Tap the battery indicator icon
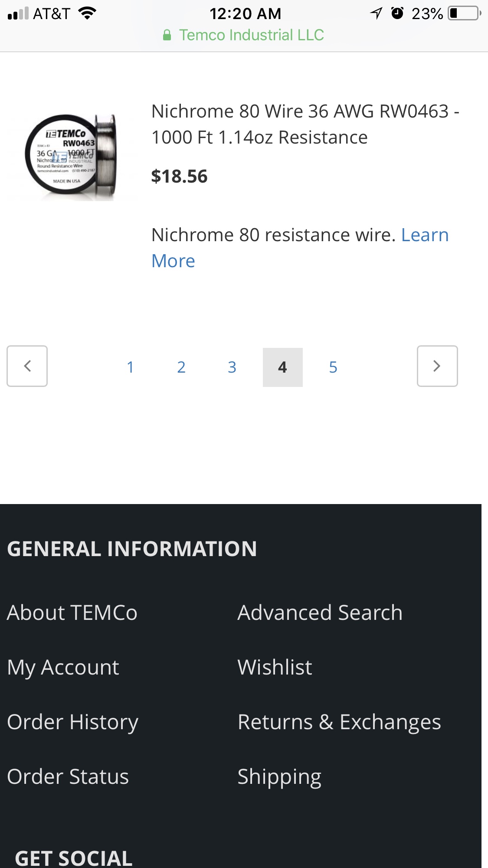The image size is (488, 868). click(465, 13)
